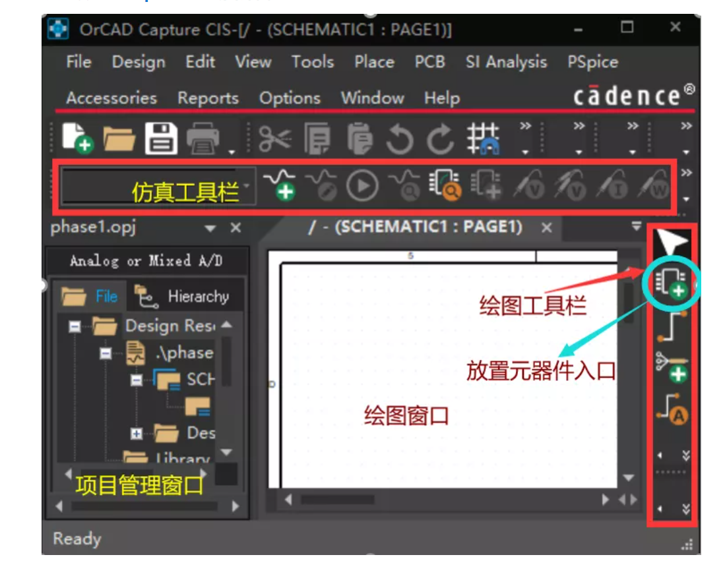Close the SCHEMATIC1 : PAGE1 tab
The image size is (723, 588).
547,227
